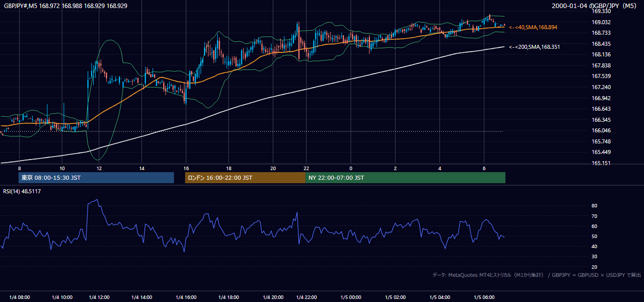644x302 pixels.
Task: Click price axis value 167.240
Action: pos(601,87)
